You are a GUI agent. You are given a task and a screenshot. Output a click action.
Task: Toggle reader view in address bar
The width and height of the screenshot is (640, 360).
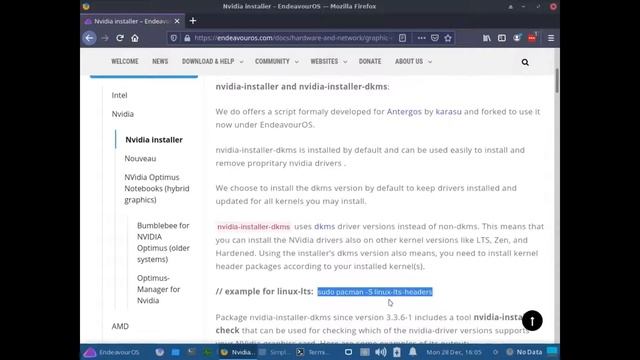coord(402,38)
